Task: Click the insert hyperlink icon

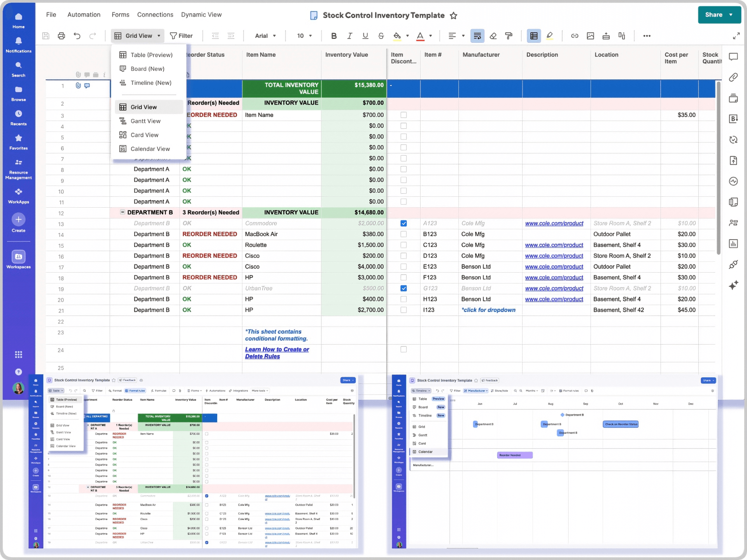Action: click(x=574, y=36)
